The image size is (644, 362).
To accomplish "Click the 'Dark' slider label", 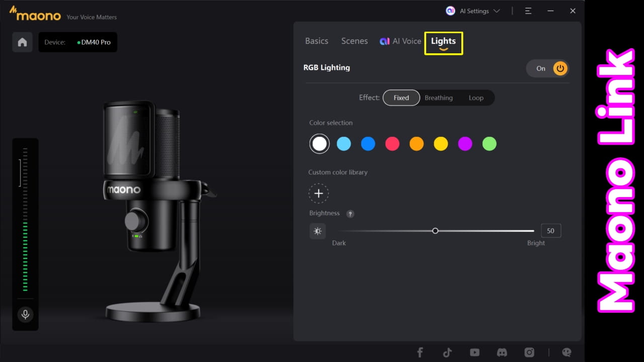I will pyautogui.click(x=339, y=243).
